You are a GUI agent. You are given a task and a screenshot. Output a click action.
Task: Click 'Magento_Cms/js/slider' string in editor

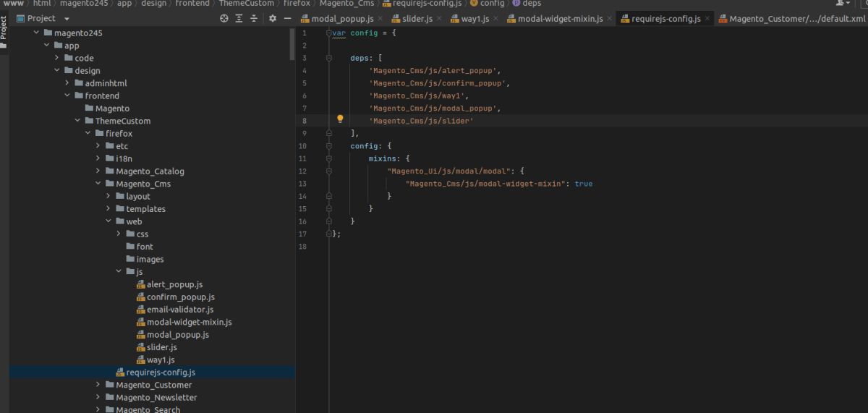pyautogui.click(x=421, y=121)
